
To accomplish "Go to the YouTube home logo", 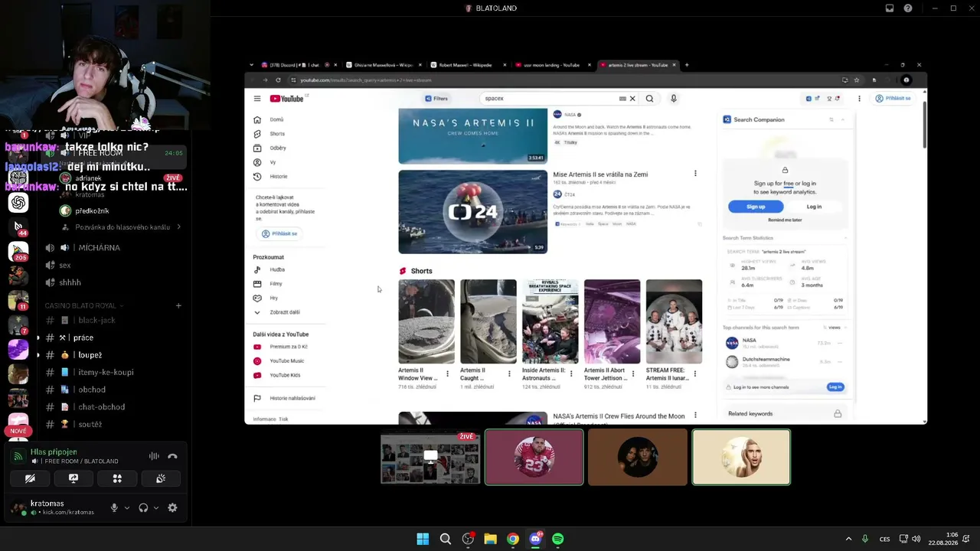I will point(287,99).
